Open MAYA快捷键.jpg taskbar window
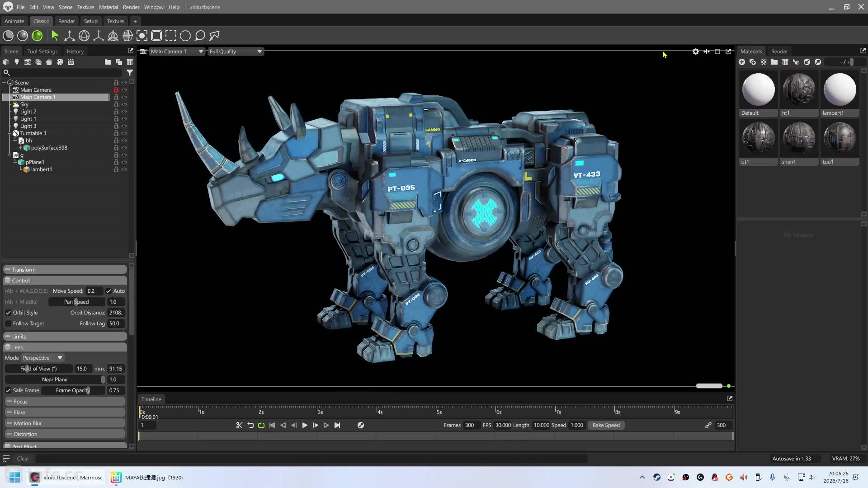Screen dimensions: 868x488 click(x=147, y=477)
